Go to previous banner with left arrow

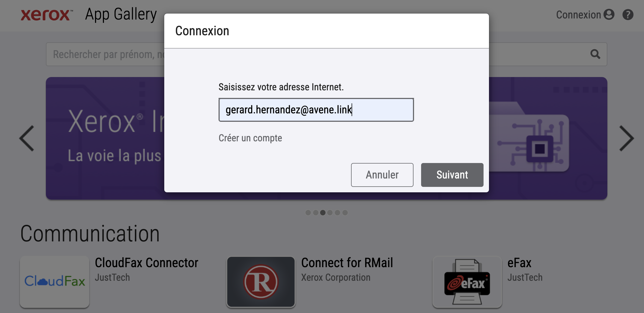point(27,138)
